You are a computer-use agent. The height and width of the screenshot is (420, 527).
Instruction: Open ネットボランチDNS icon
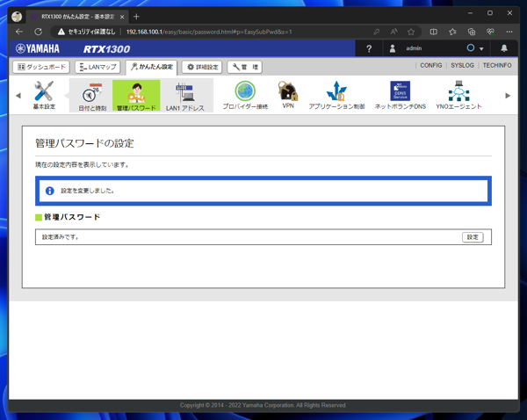pos(400,95)
